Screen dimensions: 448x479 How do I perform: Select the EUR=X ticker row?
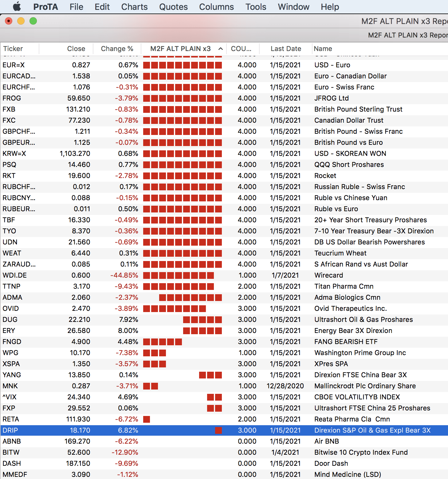(224, 65)
